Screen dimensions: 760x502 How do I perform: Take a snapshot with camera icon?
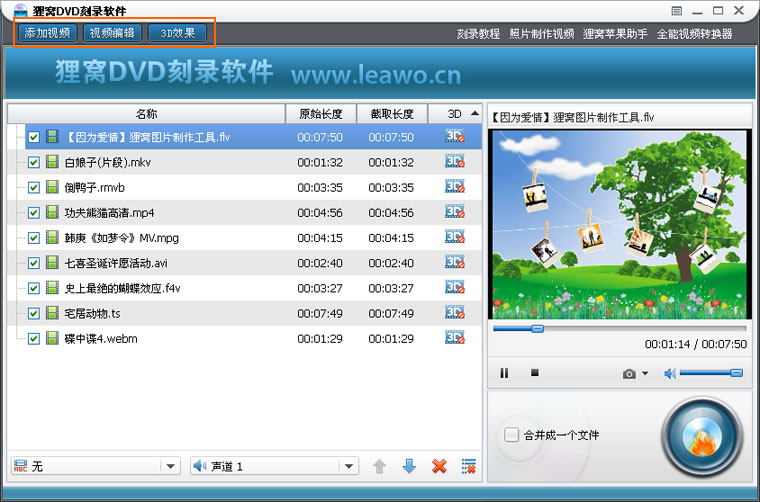(x=629, y=374)
